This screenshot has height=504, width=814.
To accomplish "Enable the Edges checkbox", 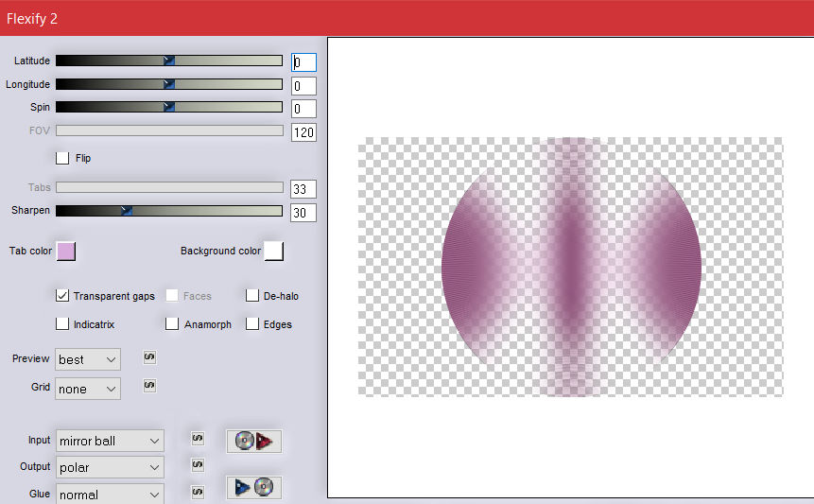I will 252,324.
